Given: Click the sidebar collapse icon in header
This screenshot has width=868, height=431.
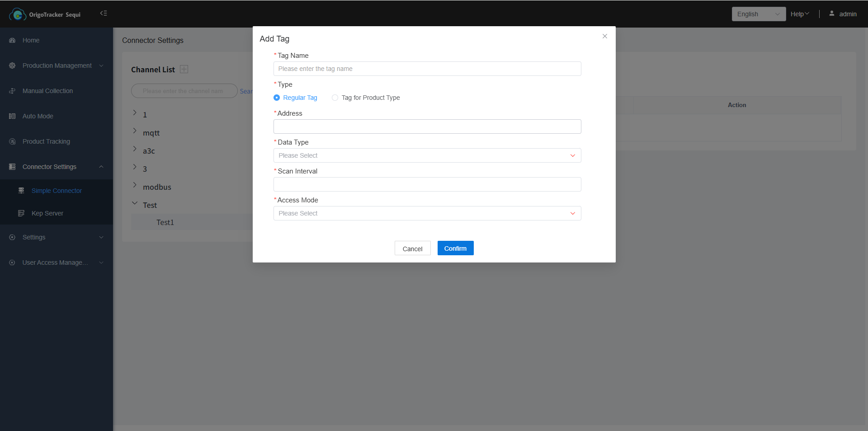Looking at the screenshot, I should pyautogui.click(x=104, y=14).
